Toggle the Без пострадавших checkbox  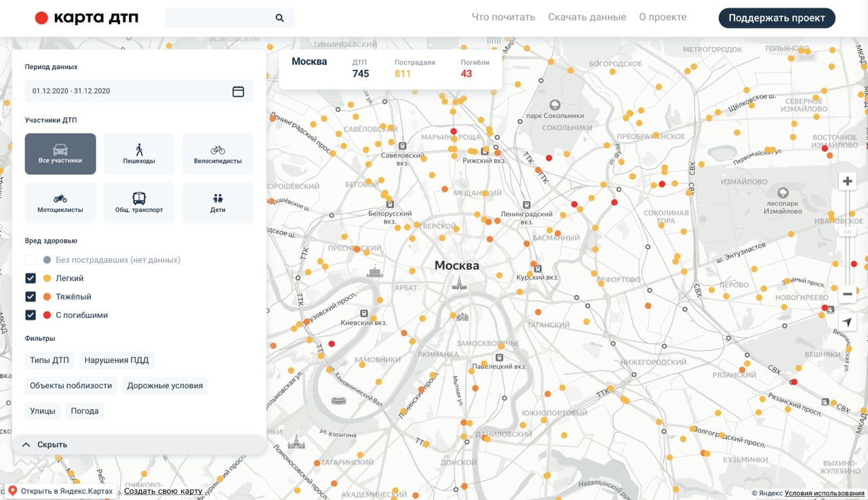(31, 259)
